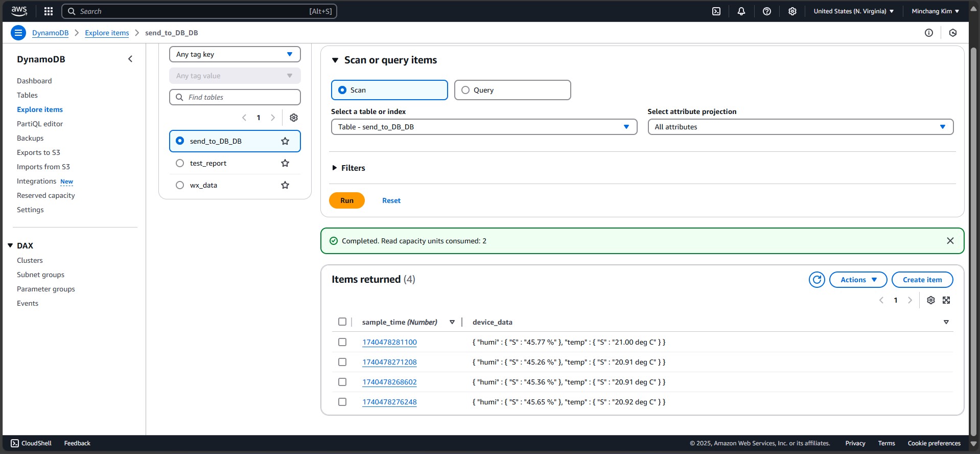The width and height of the screenshot is (980, 454).
Task: Go to Dashboard in the sidebar
Action: pos(34,81)
